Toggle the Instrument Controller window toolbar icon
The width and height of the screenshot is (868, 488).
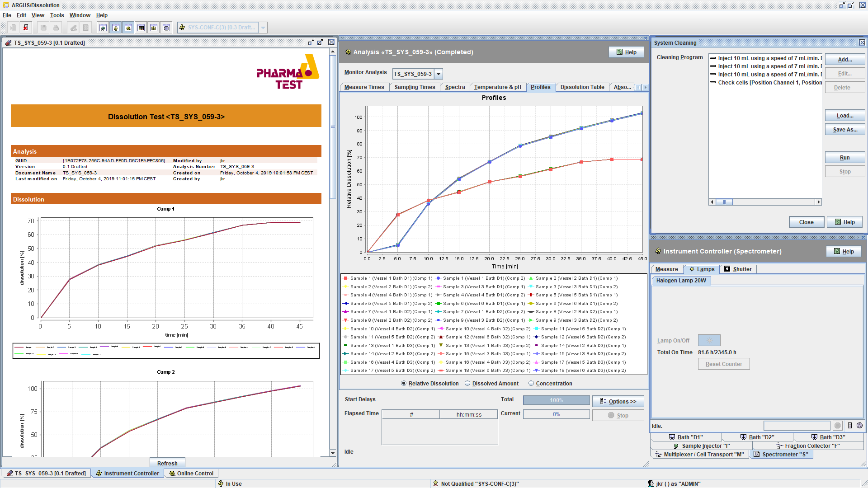point(116,28)
